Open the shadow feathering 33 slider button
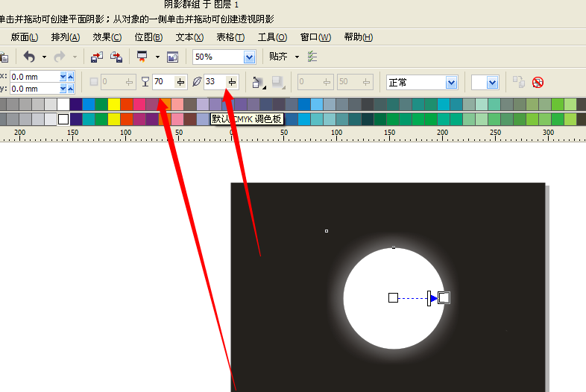This screenshot has height=392, width=586. pos(232,82)
